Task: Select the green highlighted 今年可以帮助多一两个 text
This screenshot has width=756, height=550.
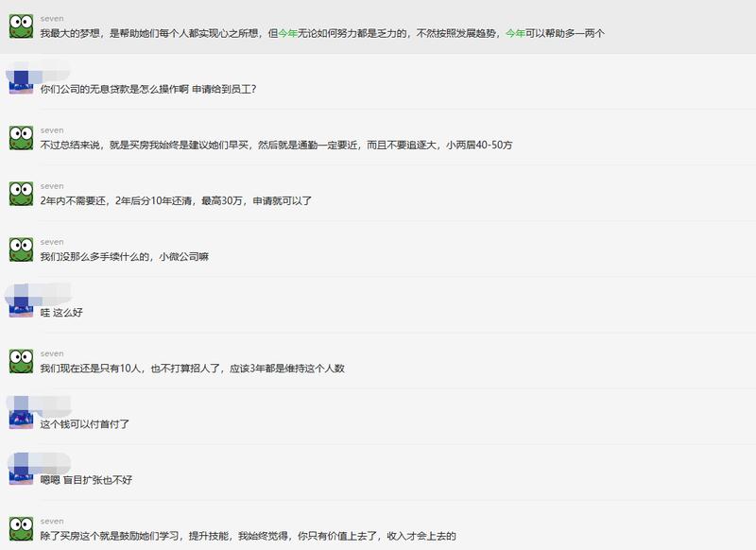Action: pyautogui.click(x=558, y=31)
